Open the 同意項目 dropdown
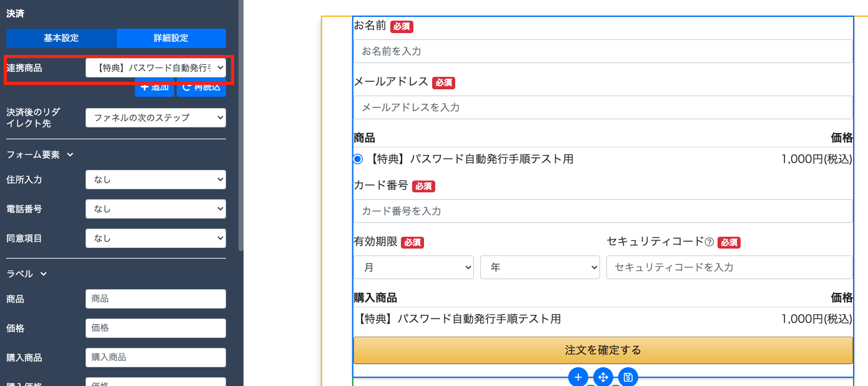This screenshot has width=868, height=386. click(x=155, y=238)
